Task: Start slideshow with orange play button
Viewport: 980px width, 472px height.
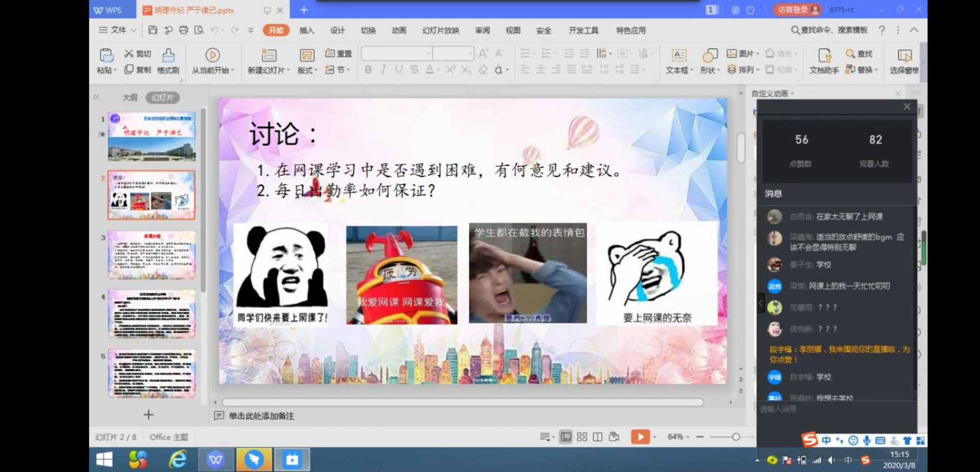Action: (x=640, y=437)
